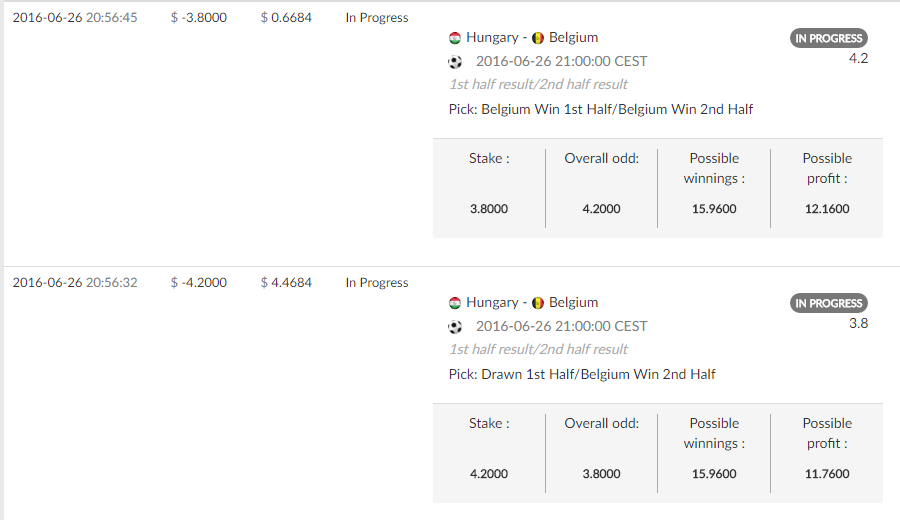Click the $ -3.8000 amount
This screenshot has height=520, width=900.
(199, 18)
